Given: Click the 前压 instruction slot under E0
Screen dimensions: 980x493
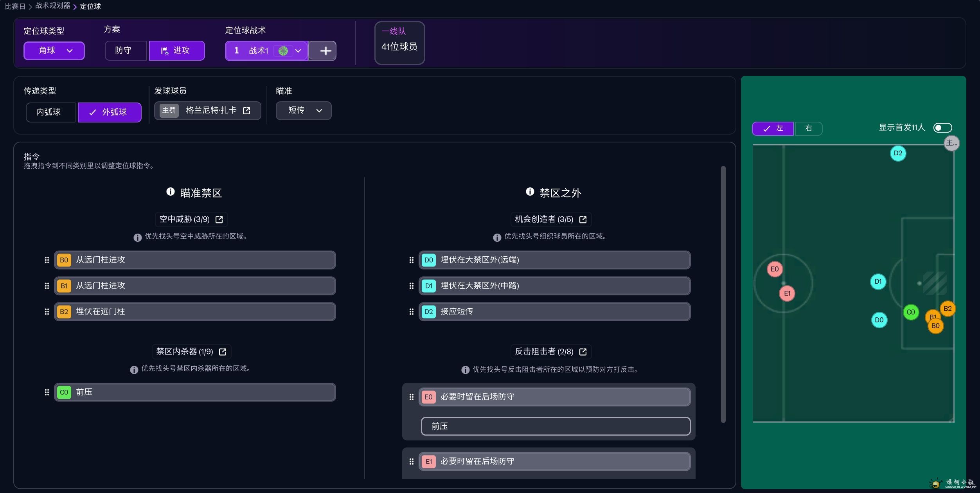Looking at the screenshot, I should coord(555,426).
